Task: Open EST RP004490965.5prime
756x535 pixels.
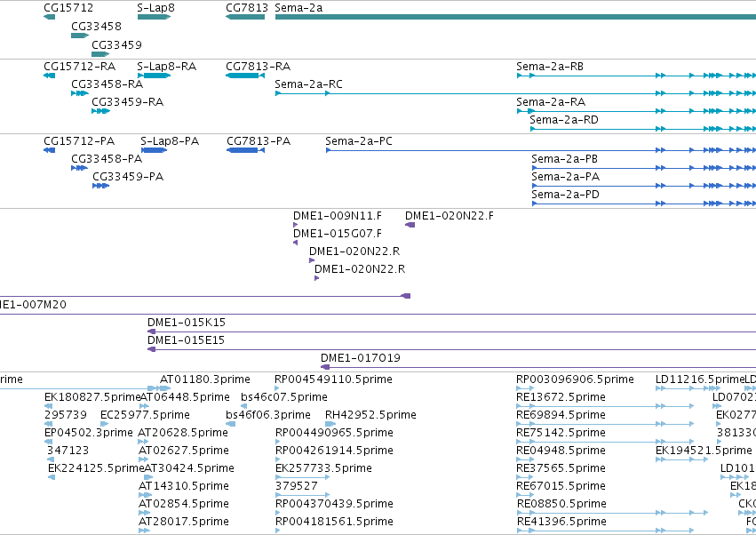Action: (x=334, y=433)
